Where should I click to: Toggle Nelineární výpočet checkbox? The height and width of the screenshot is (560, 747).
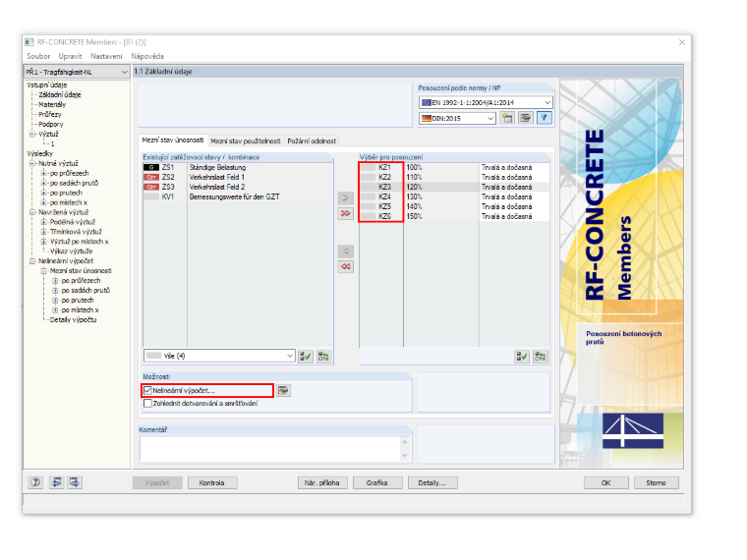point(147,390)
